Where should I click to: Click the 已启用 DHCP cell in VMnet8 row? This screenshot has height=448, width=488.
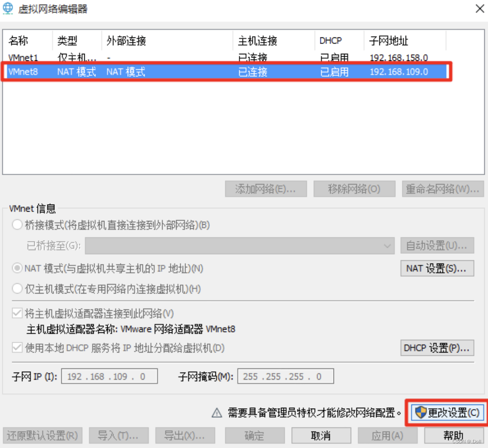(334, 72)
